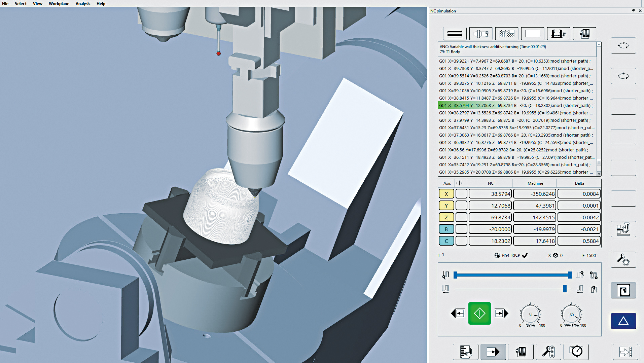Toggle the checkbox beside B axis
Screen dimensions: 644x363
pos(461,229)
